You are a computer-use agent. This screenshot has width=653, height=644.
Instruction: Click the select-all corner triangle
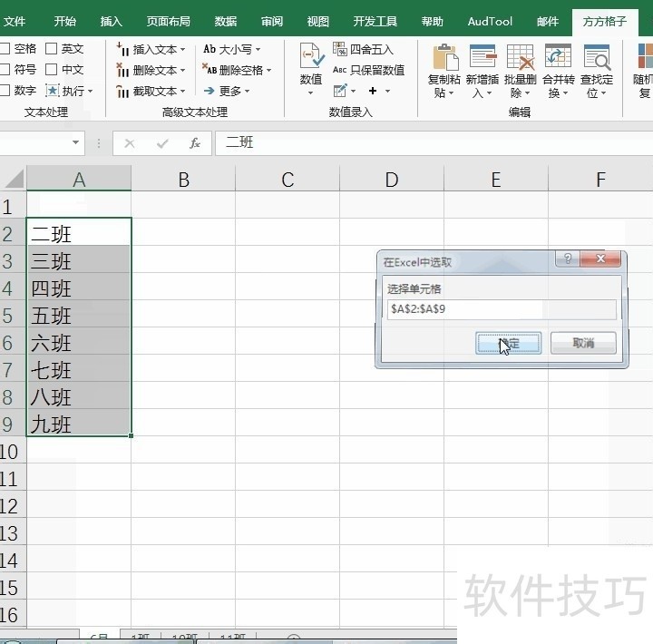[15, 180]
